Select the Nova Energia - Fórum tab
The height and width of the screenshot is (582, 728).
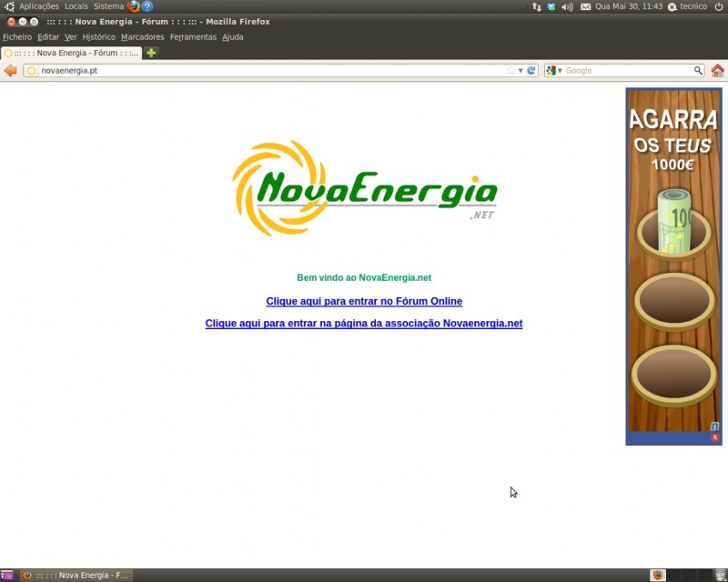(72, 53)
